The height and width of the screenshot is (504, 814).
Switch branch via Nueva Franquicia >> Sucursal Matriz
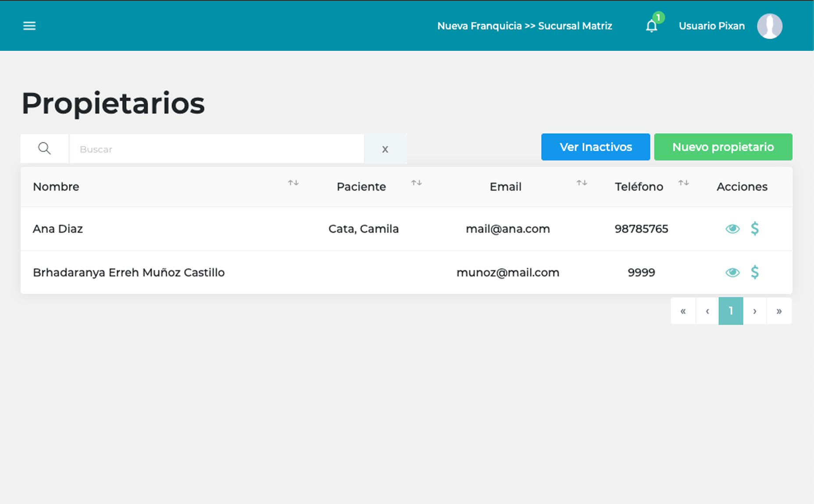click(x=525, y=26)
